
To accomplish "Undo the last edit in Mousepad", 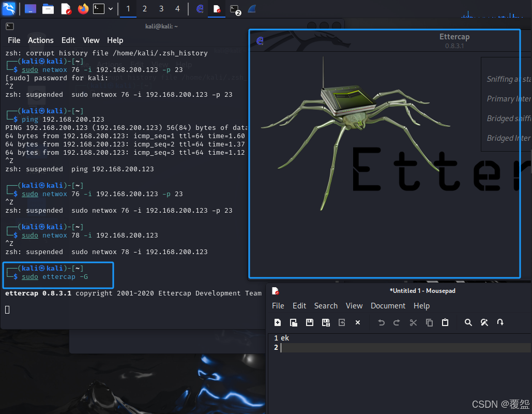I will pos(381,322).
